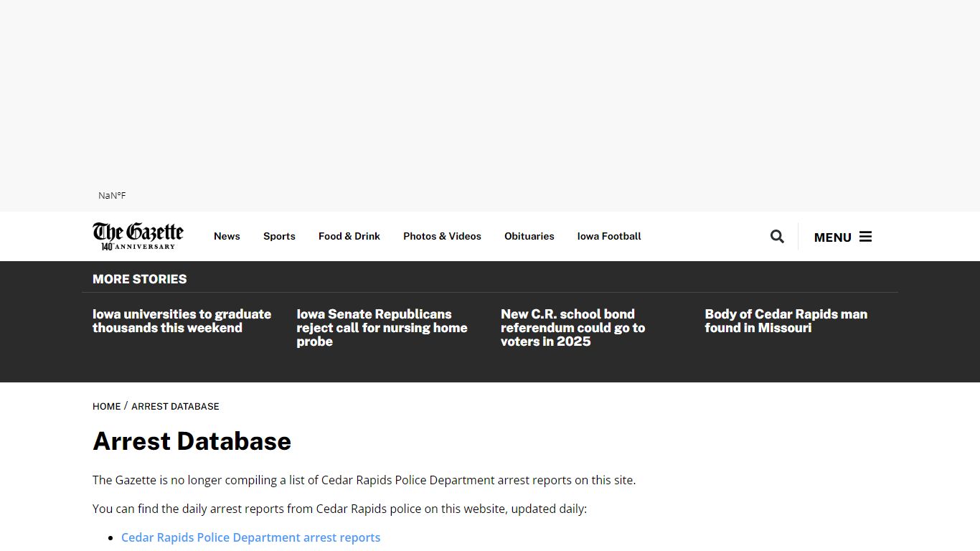
Task: Read Body of Cedar Rapids man story
Action: pos(786,321)
